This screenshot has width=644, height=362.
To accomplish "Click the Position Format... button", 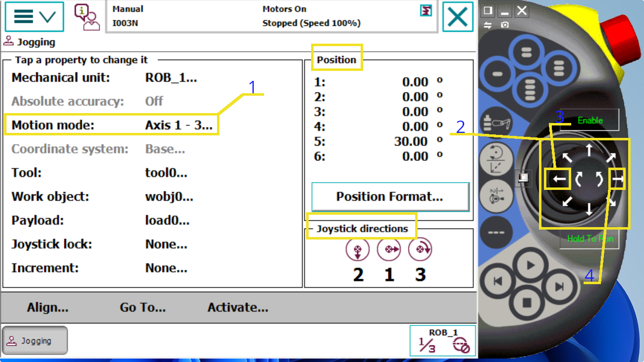I will 390,196.
